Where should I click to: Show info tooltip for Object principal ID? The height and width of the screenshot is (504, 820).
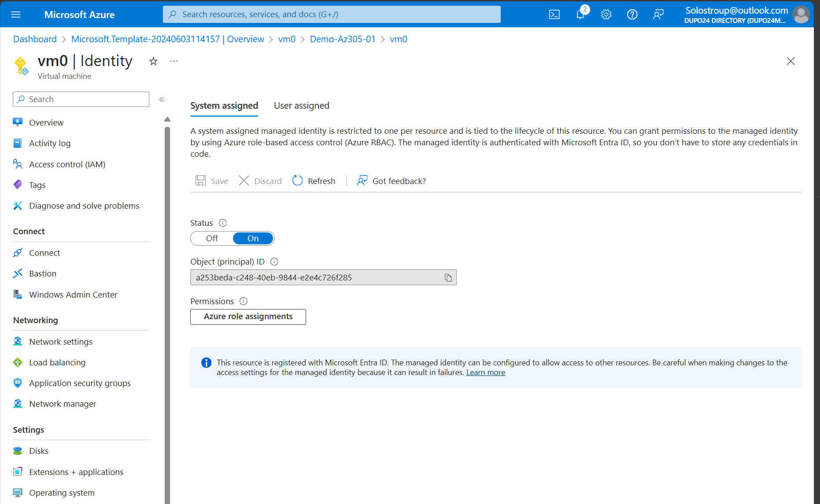274,262
